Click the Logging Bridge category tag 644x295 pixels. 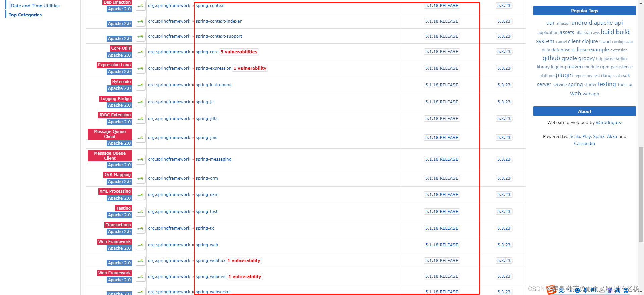115,99
